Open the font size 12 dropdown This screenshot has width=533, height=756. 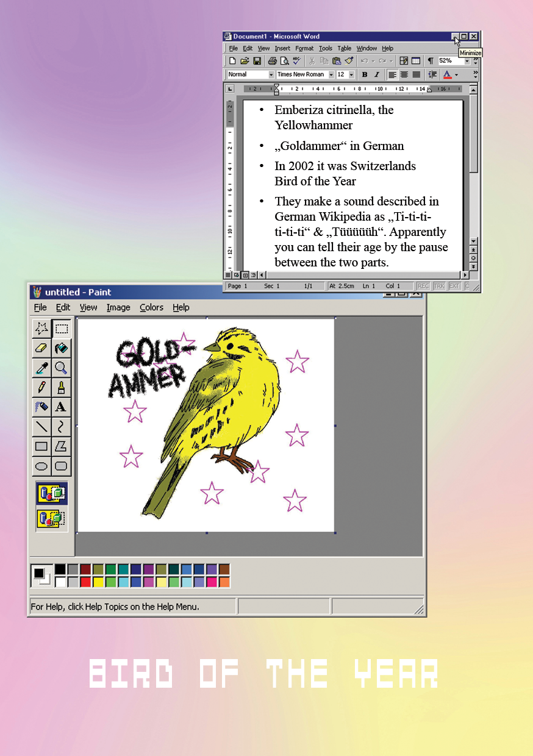351,74
